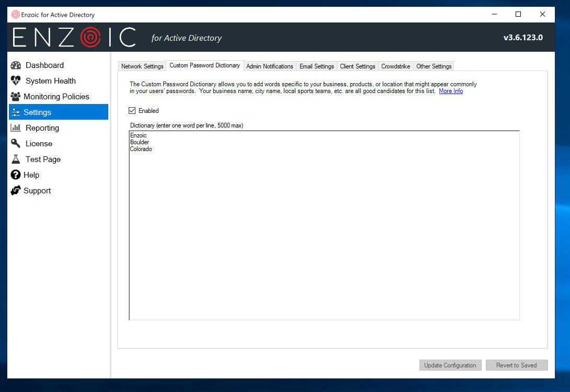Click the Help question mark icon
The image size is (570, 392).
point(16,175)
